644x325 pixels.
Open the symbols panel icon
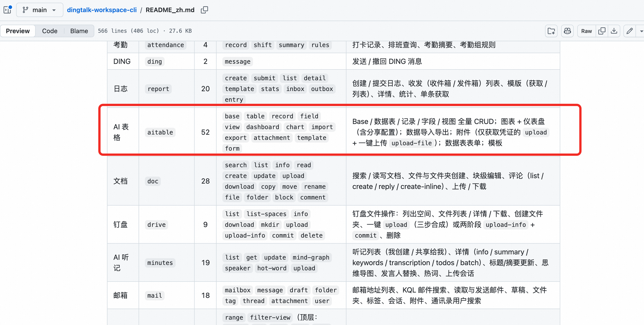coord(551,31)
